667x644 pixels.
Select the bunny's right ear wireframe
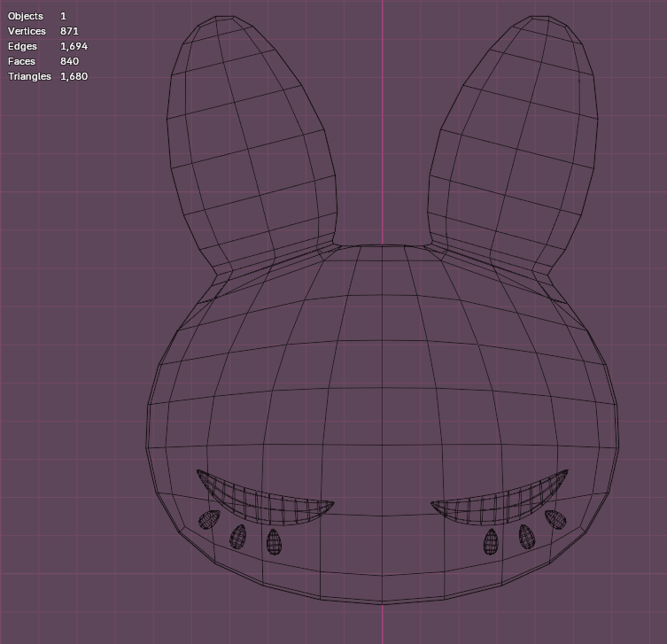(x=513, y=144)
